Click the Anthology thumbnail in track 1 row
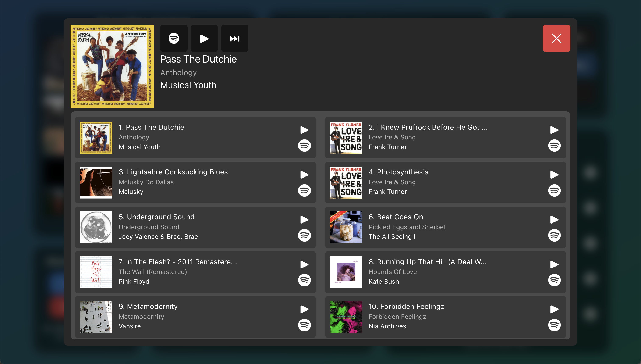This screenshot has height=364, width=641. 96,138
